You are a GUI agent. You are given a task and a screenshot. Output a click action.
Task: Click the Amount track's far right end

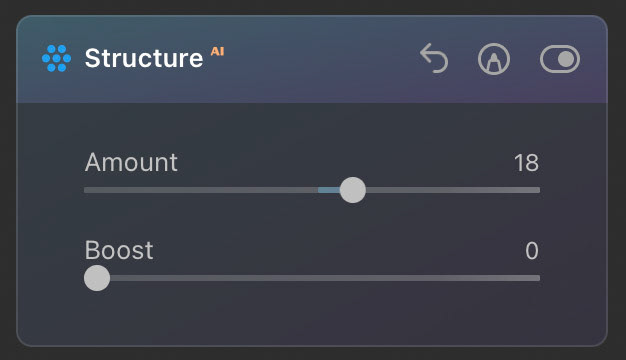[537, 190]
